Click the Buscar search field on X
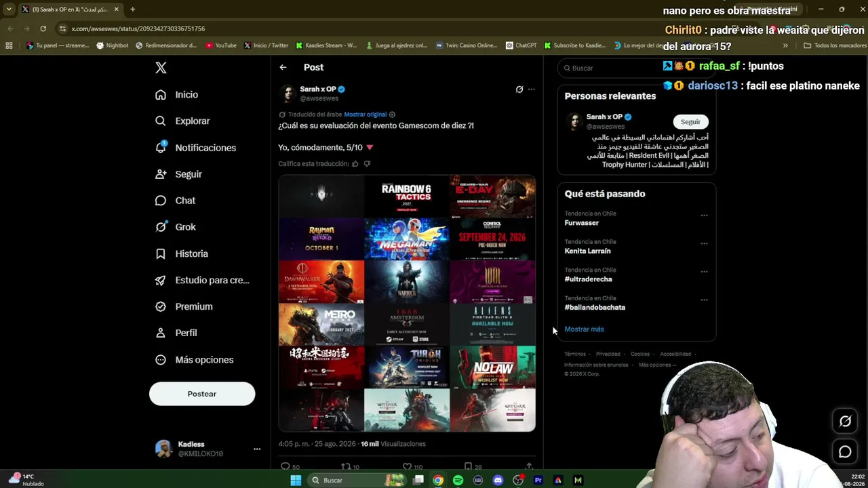868x488 pixels. click(636, 68)
